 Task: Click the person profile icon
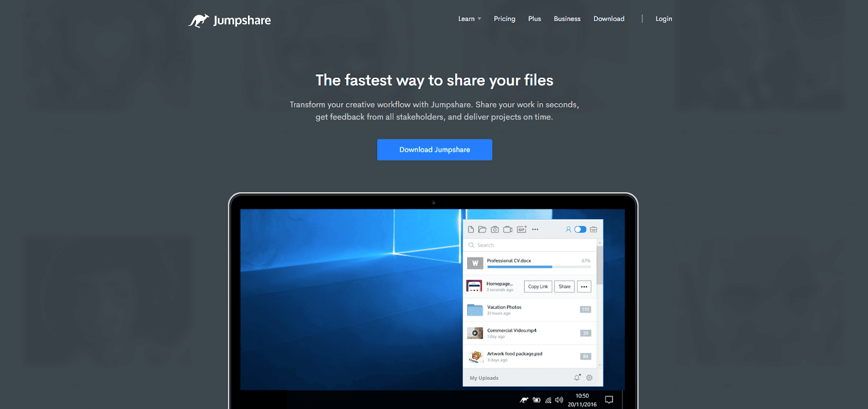tap(569, 229)
